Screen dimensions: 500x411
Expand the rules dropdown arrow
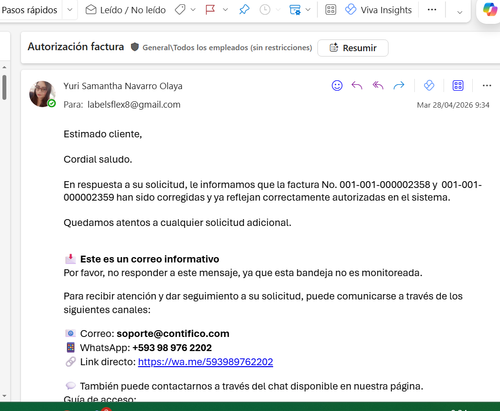tap(308, 10)
